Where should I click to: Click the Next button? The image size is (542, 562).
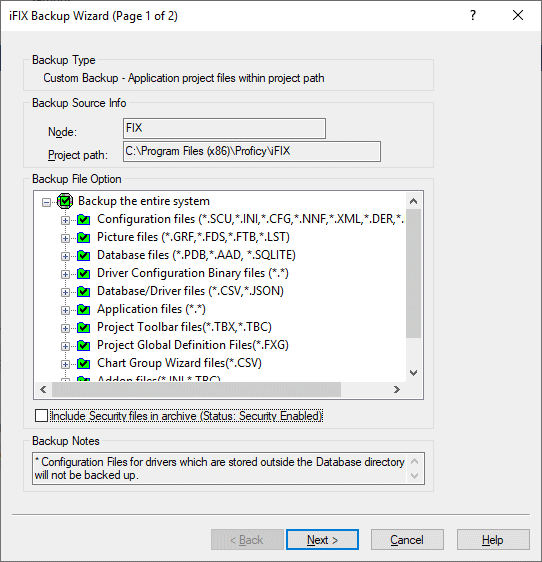pos(322,539)
